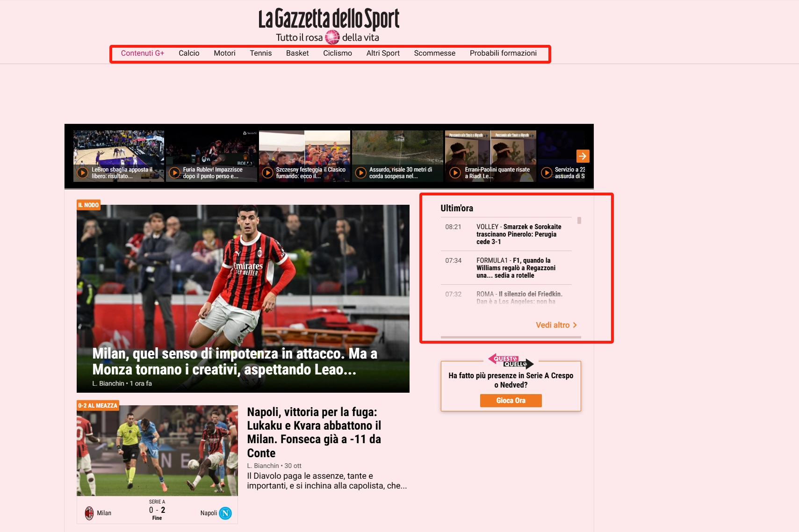Viewport: 799px width, 532px height.
Task: Click the Questo o Quello quiz logo
Action: pyautogui.click(x=511, y=361)
